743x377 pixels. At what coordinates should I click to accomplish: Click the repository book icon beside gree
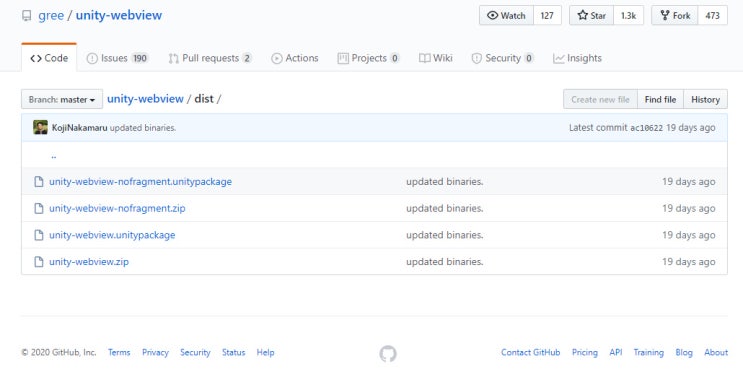click(27, 16)
